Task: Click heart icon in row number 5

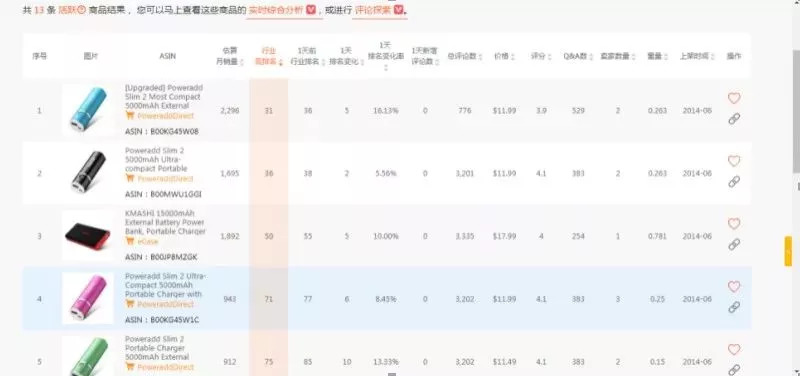Action: coord(734,349)
